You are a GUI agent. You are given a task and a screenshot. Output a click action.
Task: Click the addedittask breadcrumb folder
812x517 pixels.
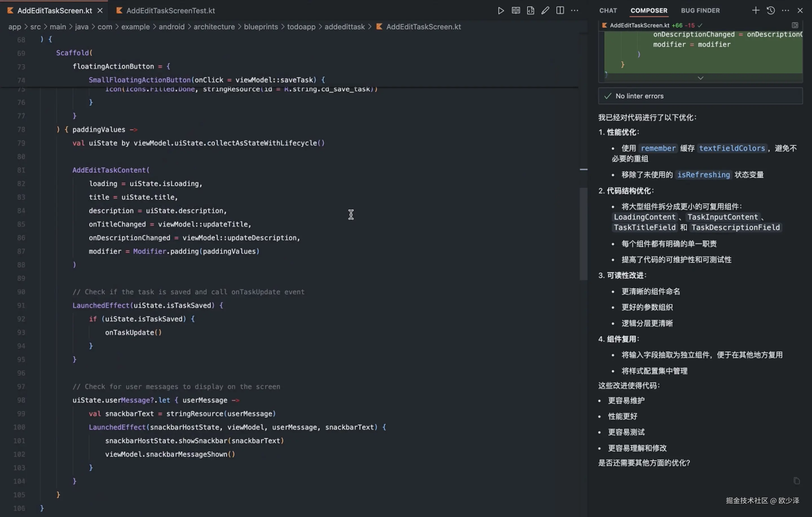[344, 27]
